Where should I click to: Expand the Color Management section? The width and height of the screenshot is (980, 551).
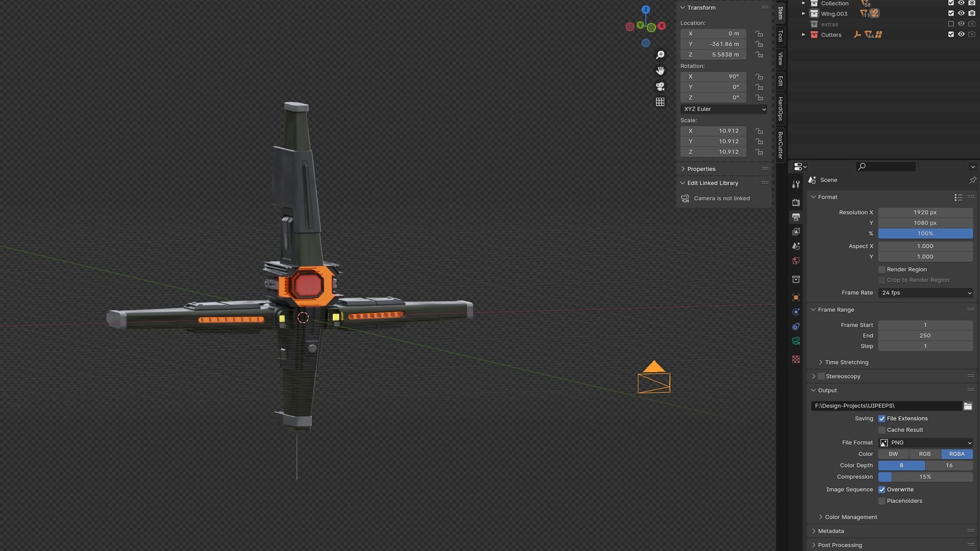click(x=850, y=517)
